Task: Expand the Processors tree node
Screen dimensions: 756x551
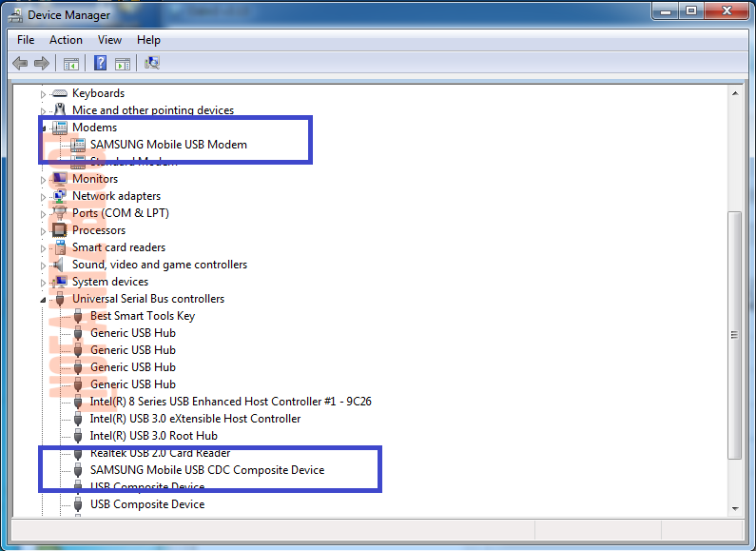Action: 43,231
